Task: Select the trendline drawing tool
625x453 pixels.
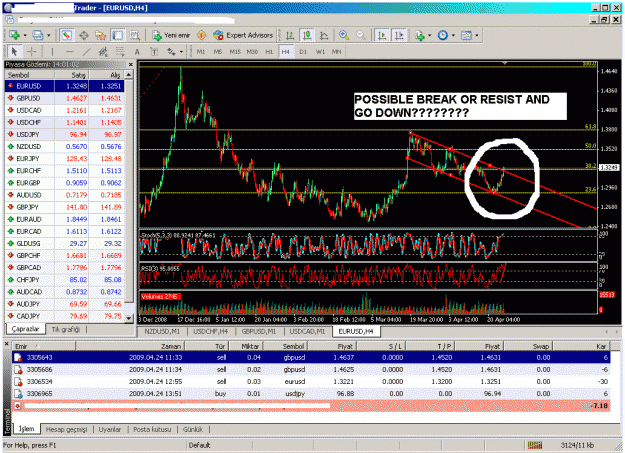Action: point(86,51)
